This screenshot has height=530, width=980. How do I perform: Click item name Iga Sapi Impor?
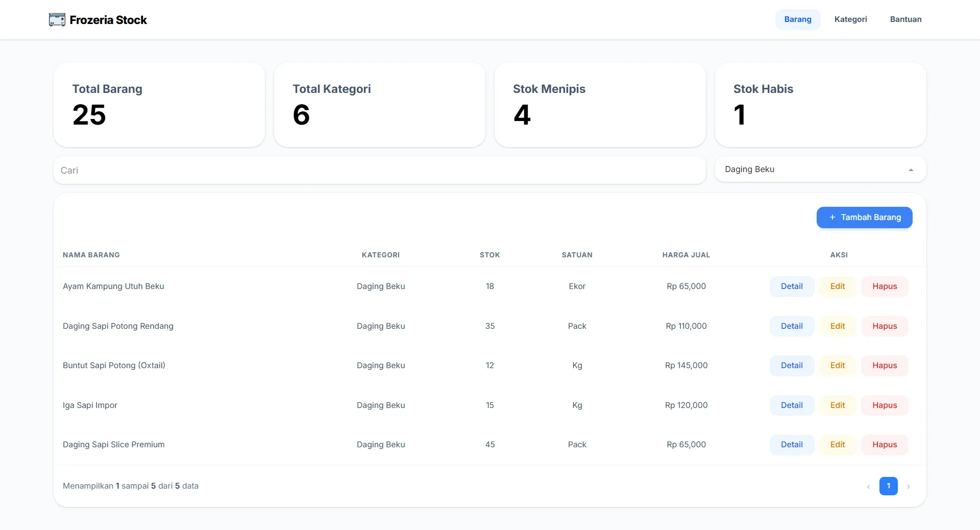(90, 405)
